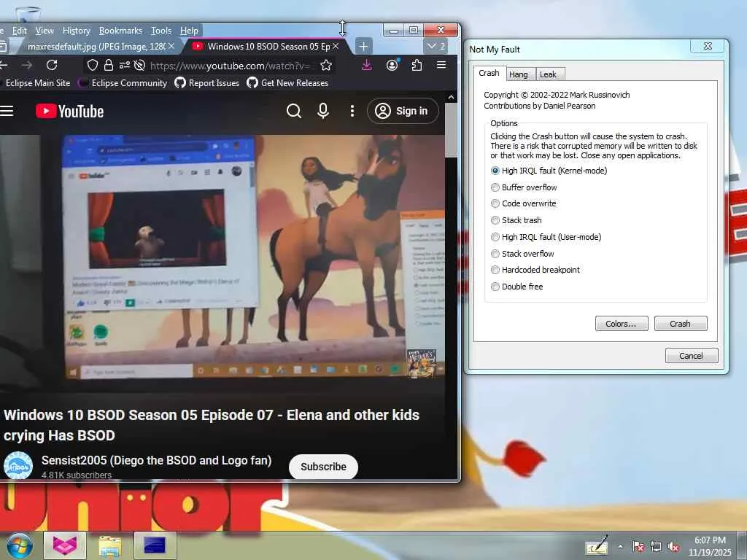The width and height of the screenshot is (747, 560).
Task: Close the Windows 10 BSOD tab
Action: point(336,46)
